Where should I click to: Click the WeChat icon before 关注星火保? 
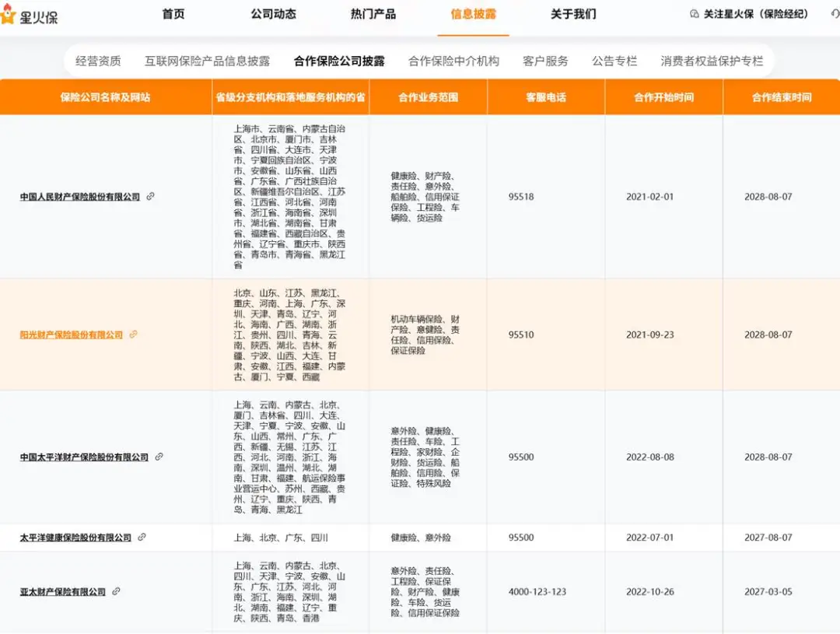(x=695, y=14)
